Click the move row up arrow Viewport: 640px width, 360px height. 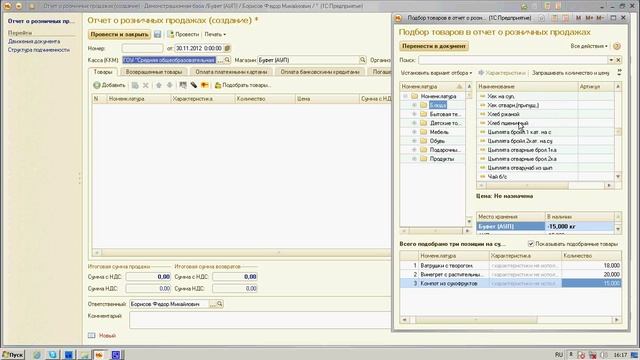[x=159, y=85]
